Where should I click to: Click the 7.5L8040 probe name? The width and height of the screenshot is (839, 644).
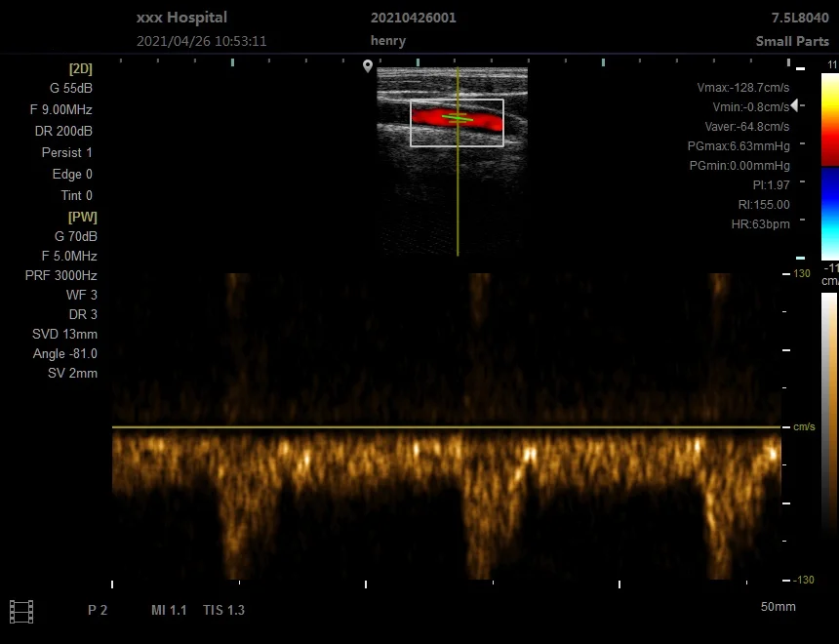[x=800, y=18]
